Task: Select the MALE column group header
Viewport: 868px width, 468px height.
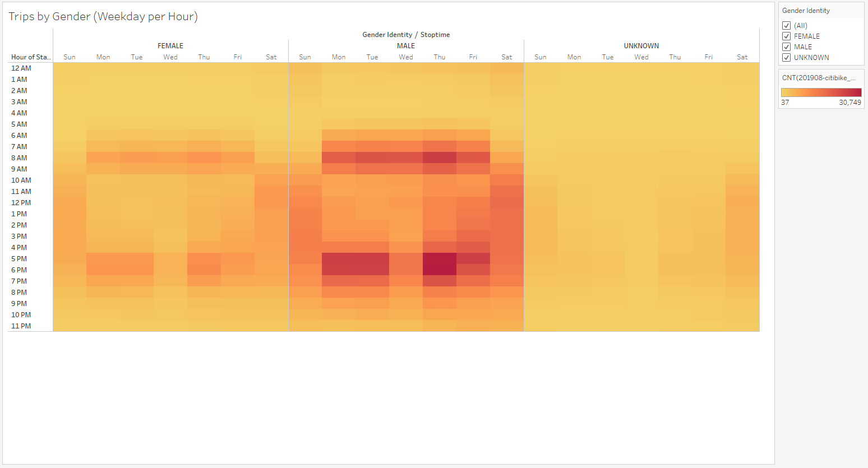Action: (x=406, y=46)
